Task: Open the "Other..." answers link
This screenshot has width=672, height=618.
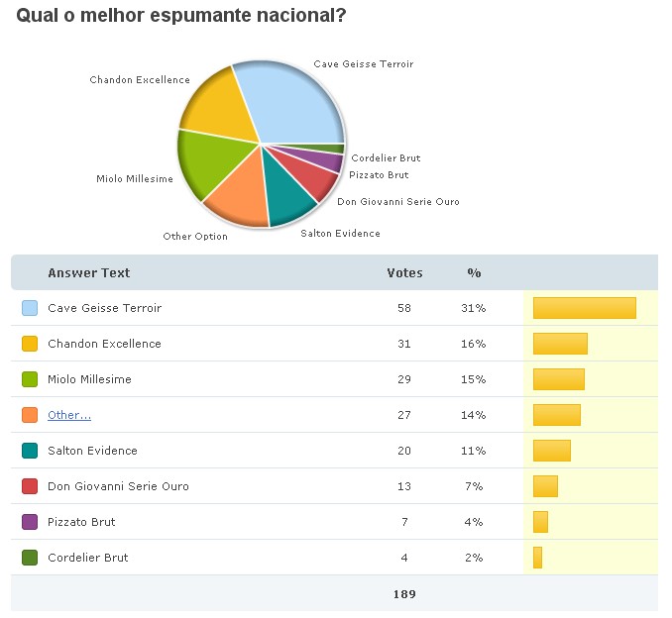Action: (x=69, y=415)
